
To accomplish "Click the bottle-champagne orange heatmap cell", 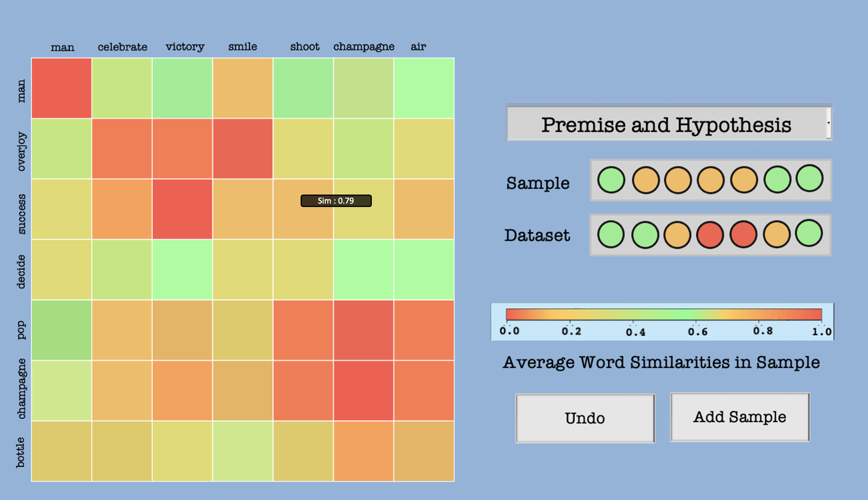I will click(364, 451).
